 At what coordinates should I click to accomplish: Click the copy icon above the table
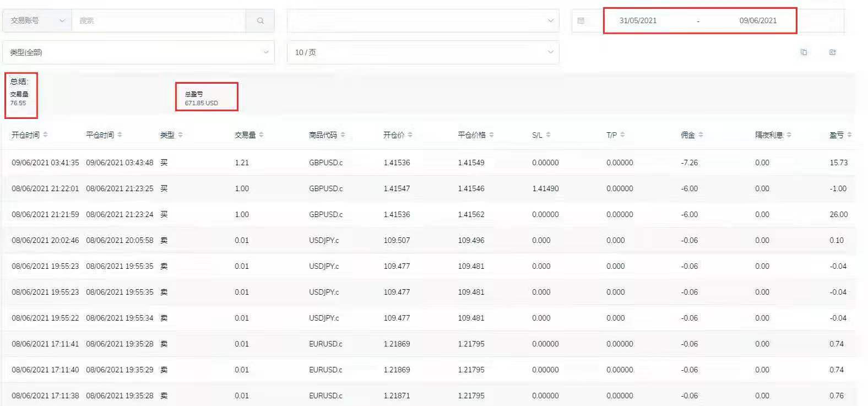pos(804,52)
